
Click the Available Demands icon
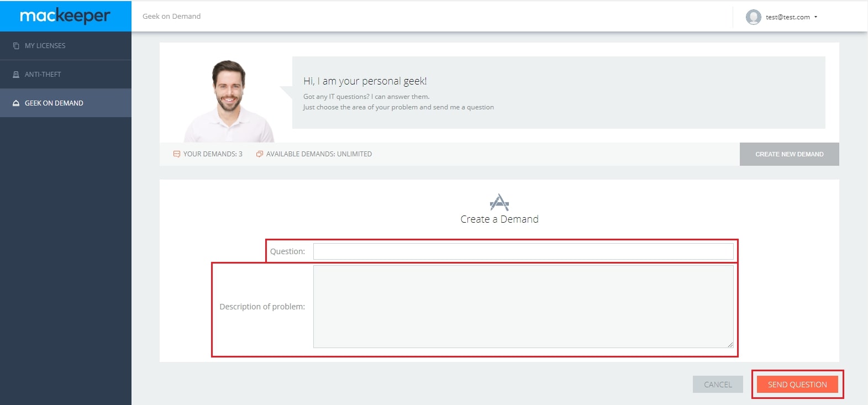(x=259, y=154)
